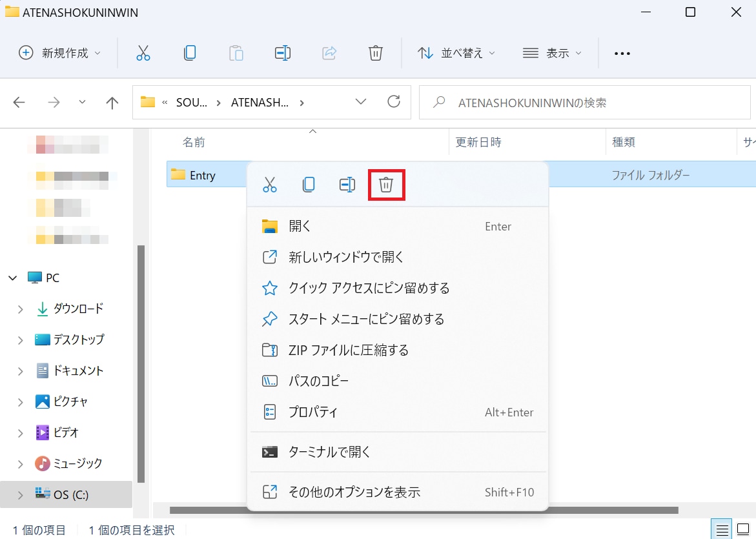Switch to details view in the status bar

click(x=722, y=530)
